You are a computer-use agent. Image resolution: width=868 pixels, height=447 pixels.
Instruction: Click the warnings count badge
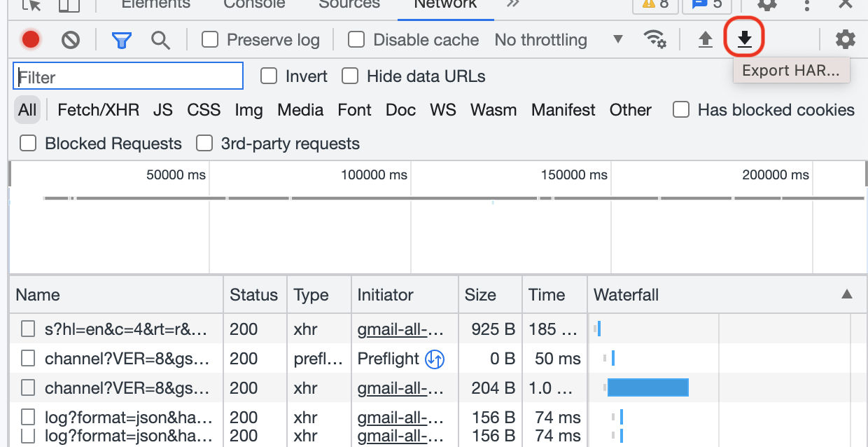tap(656, 4)
